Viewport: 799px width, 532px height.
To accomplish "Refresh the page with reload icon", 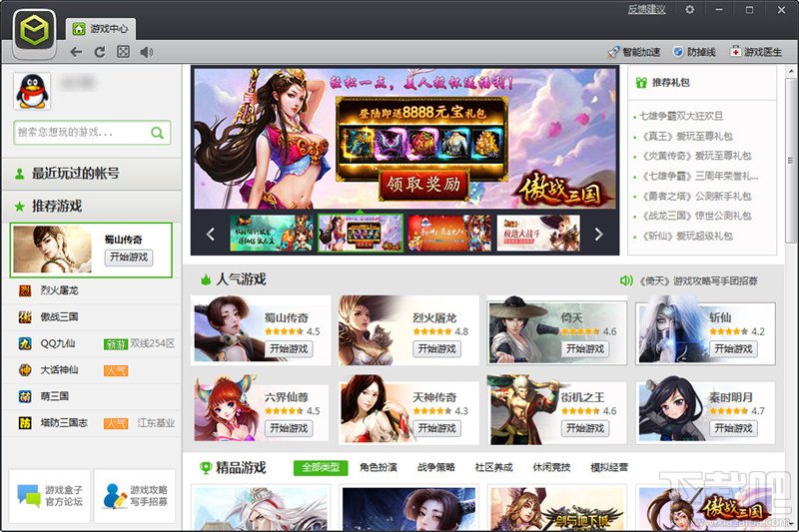I will pyautogui.click(x=100, y=52).
